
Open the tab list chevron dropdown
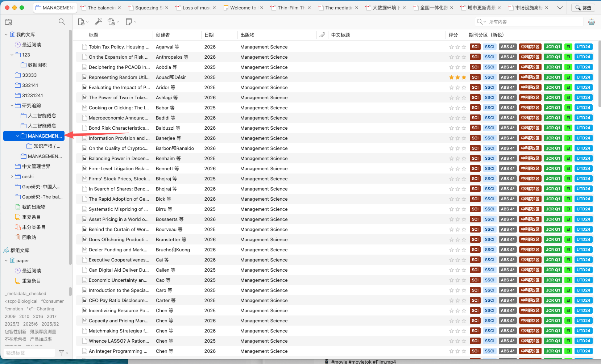(x=560, y=8)
